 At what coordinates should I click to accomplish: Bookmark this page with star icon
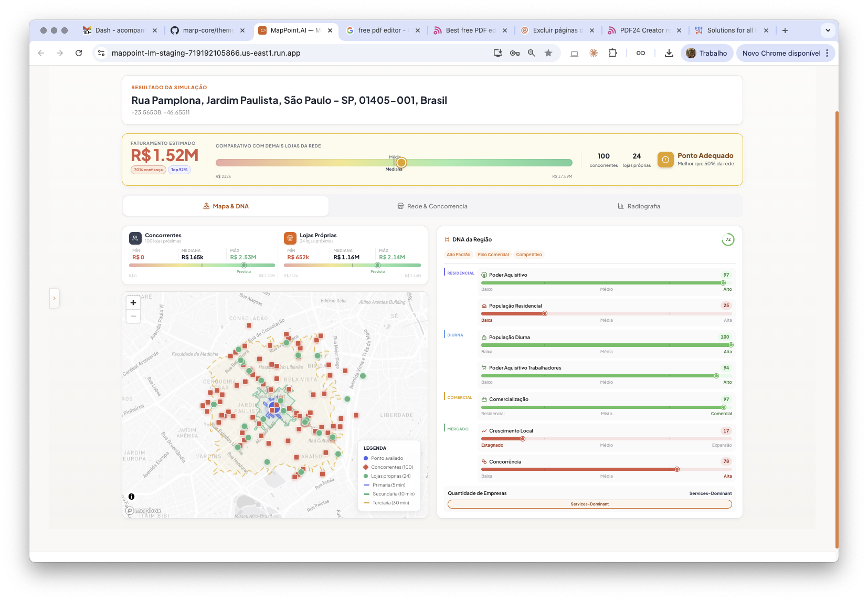coord(548,53)
